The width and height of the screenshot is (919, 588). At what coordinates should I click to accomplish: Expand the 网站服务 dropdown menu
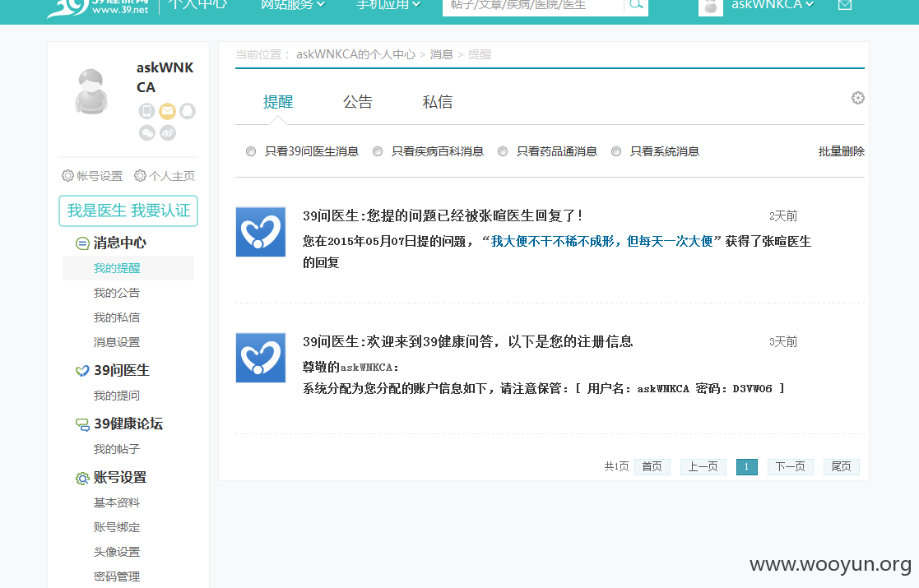pos(292,5)
